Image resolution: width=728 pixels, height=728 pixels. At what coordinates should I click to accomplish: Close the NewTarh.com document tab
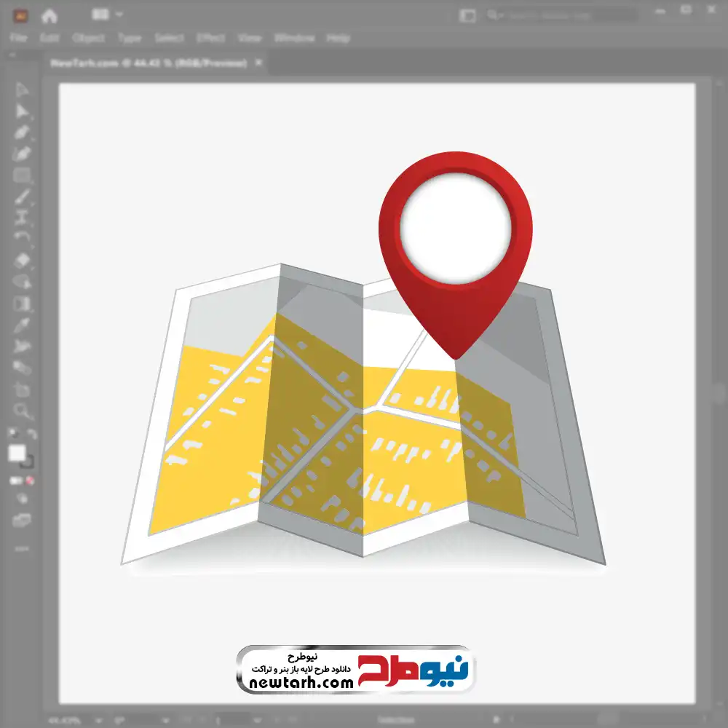pos(257,63)
